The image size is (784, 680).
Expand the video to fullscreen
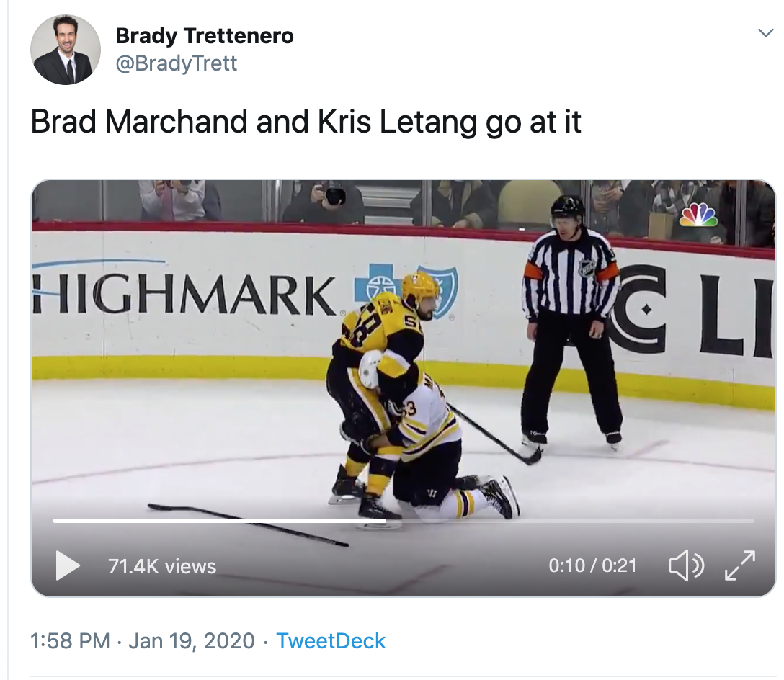(739, 565)
